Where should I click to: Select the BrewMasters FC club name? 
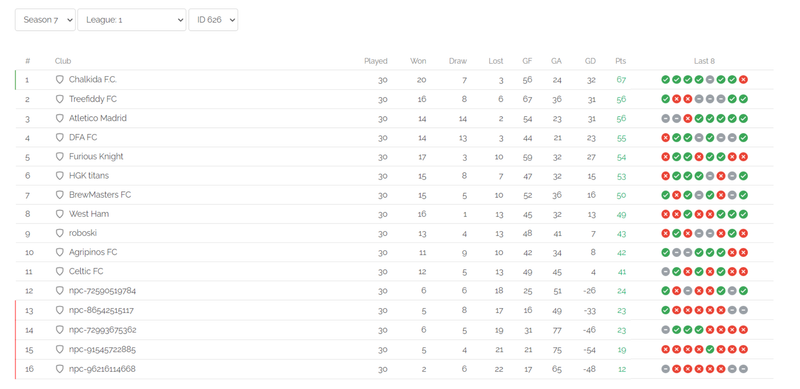click(100, 194)
